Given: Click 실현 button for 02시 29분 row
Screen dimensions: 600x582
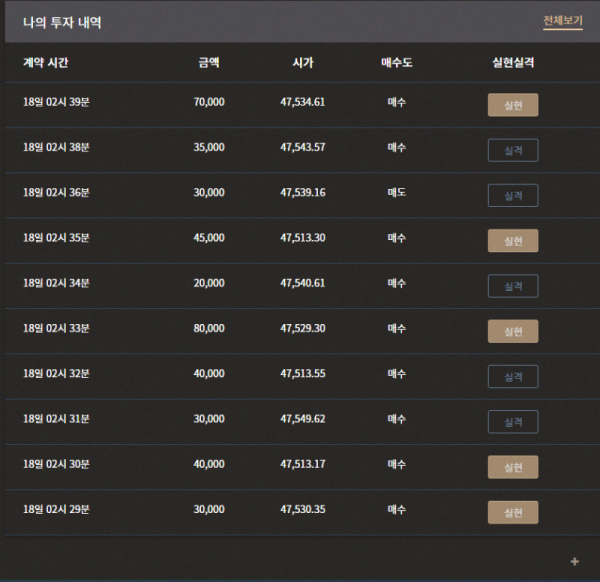Looking at the screenshot, I should coord(513,512).
